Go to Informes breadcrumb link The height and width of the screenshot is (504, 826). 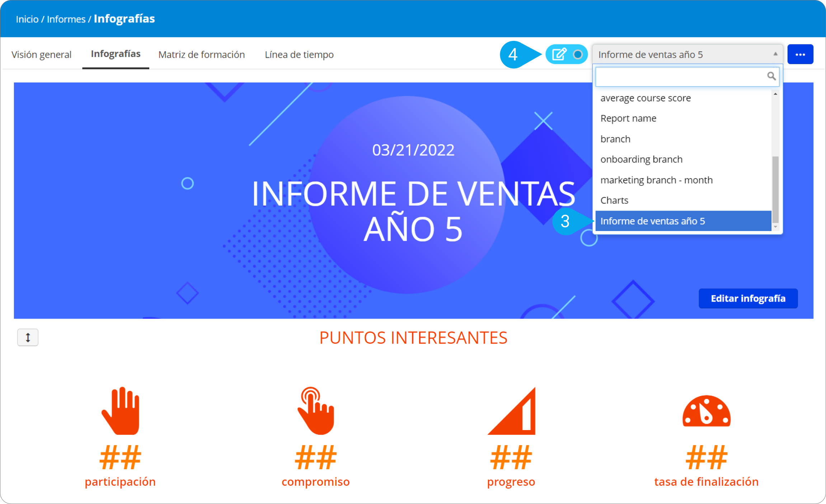66,19
